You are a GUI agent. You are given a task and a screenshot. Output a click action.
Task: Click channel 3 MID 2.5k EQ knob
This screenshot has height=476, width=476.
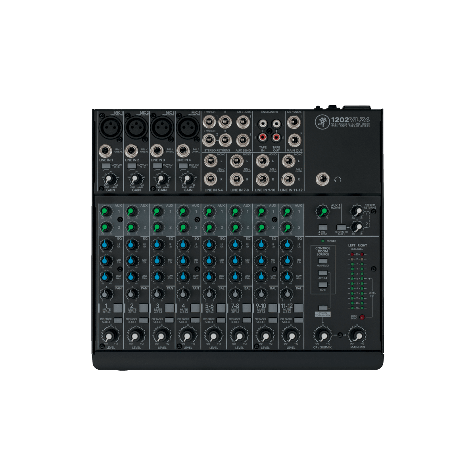(157, 261)
